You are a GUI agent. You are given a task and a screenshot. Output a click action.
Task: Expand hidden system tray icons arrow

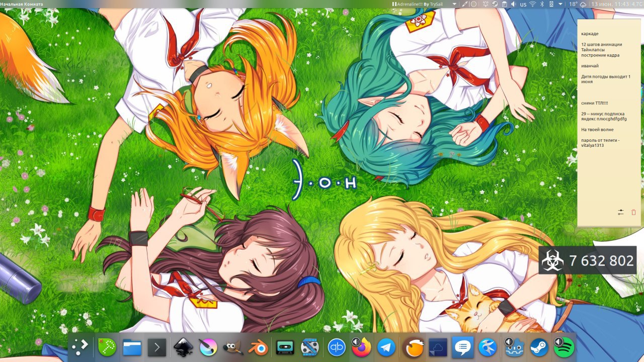coord(560,4)
